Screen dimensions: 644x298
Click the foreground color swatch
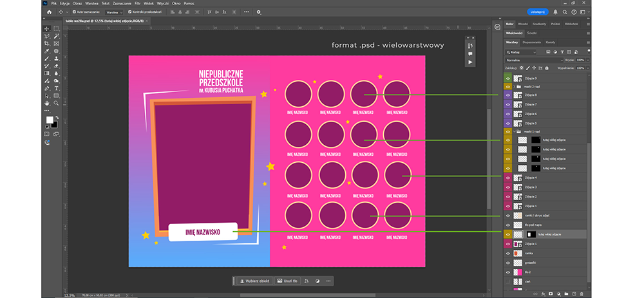(x=50, y=120)
